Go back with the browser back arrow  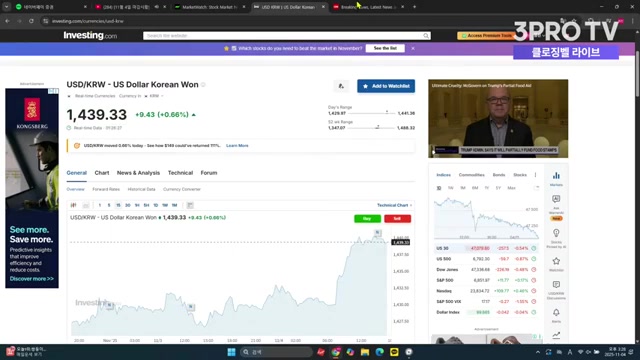[x=7, y=21]
